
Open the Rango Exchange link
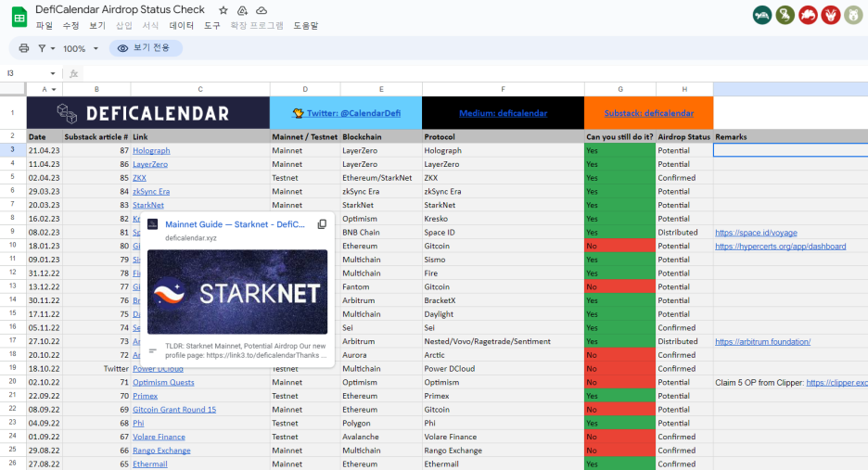[x=161, y=451]
